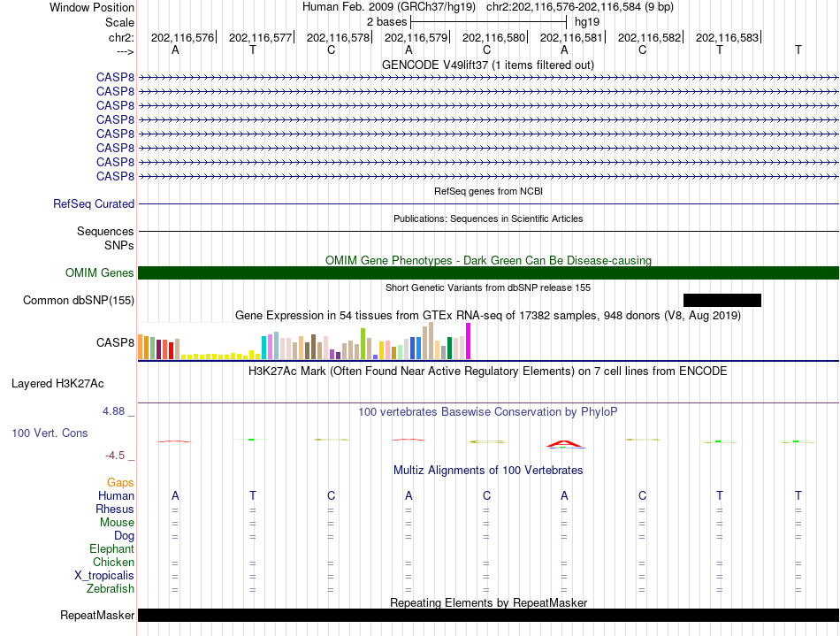Click the ---> sequence direction arrow label
This screenshot has width=840, height=636.
click(126, 51)
